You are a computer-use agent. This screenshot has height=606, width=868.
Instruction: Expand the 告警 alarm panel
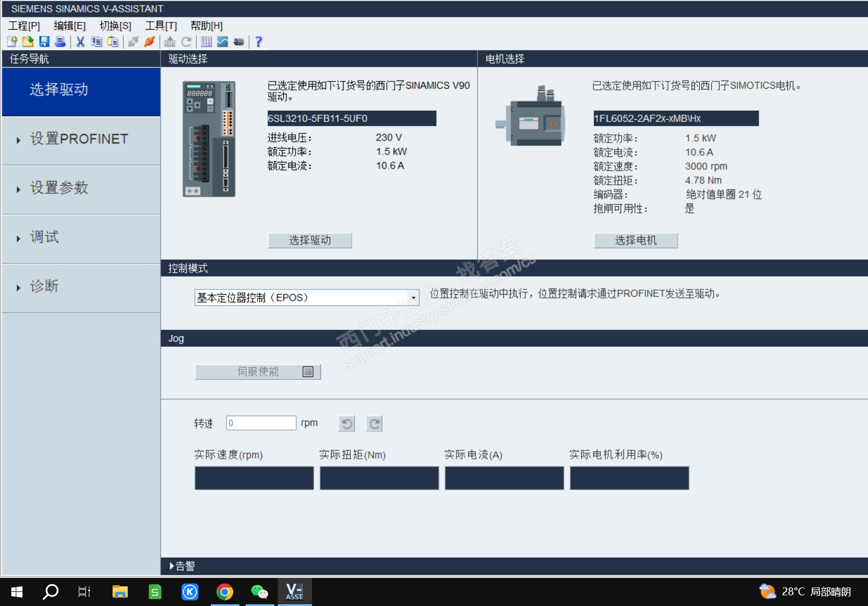point(182,566)
